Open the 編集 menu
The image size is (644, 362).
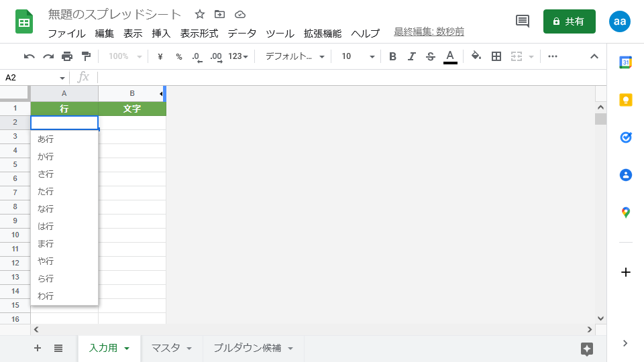click(105, 34)
